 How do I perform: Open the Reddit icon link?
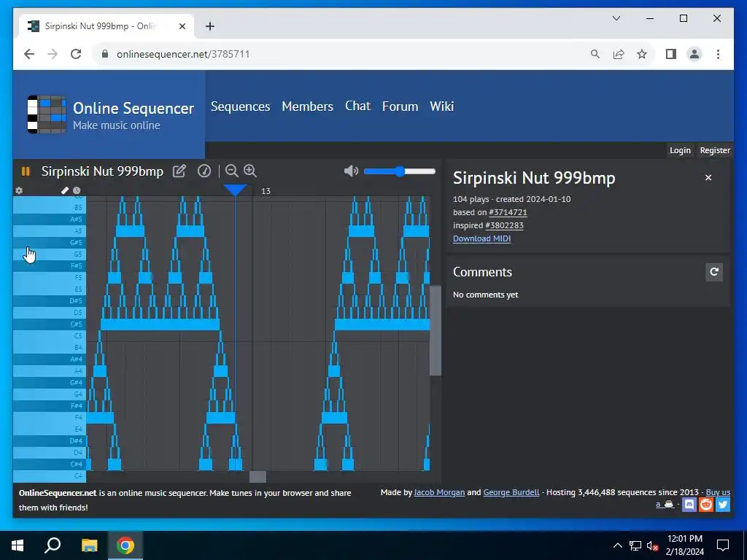706,505
